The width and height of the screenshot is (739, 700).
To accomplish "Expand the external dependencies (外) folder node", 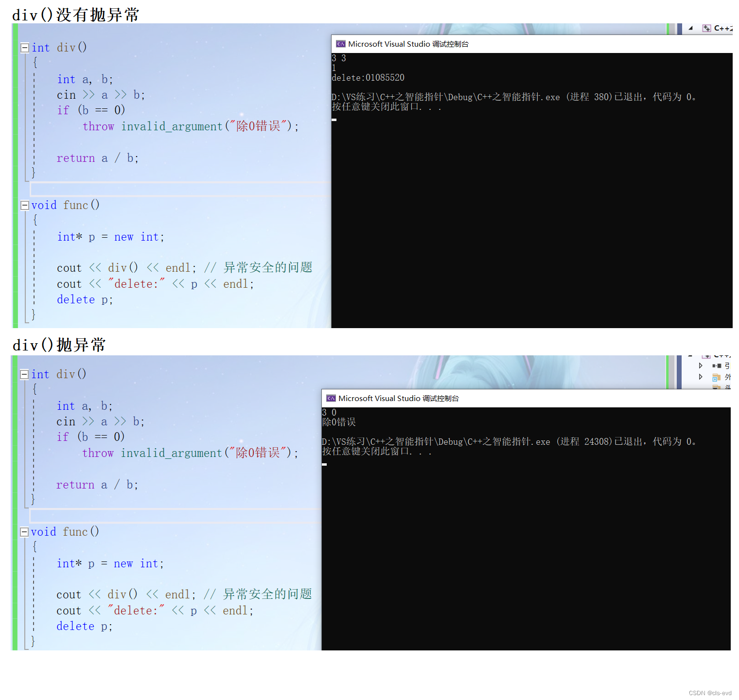I will 701,377.
